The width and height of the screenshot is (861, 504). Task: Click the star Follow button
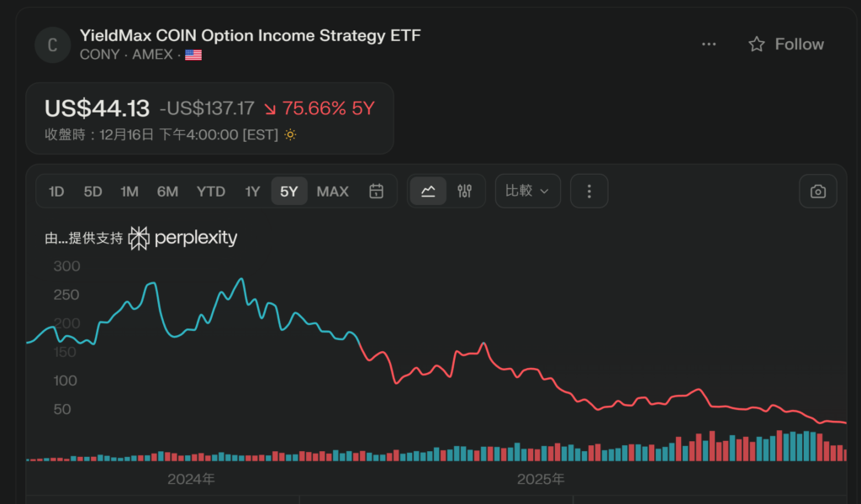click(786, 45)
